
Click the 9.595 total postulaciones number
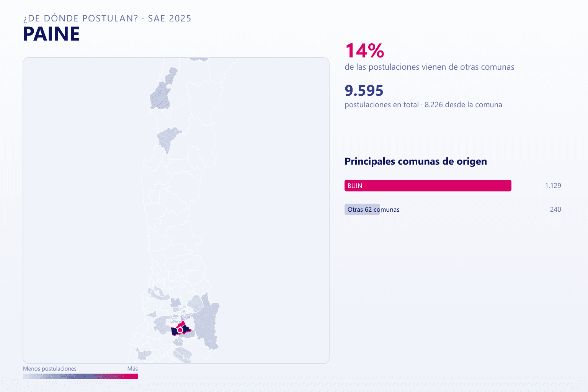click(364, 91)
